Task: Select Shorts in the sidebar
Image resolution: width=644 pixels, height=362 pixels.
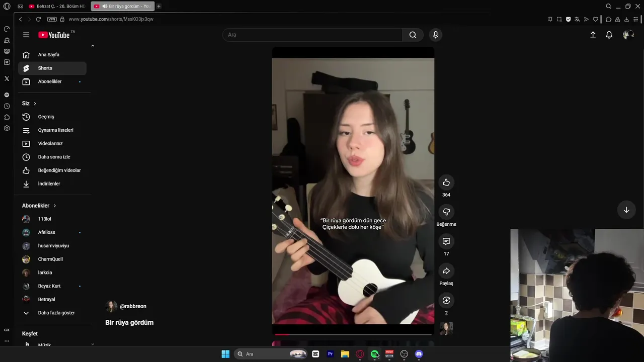Action: [x=52, y=68]
